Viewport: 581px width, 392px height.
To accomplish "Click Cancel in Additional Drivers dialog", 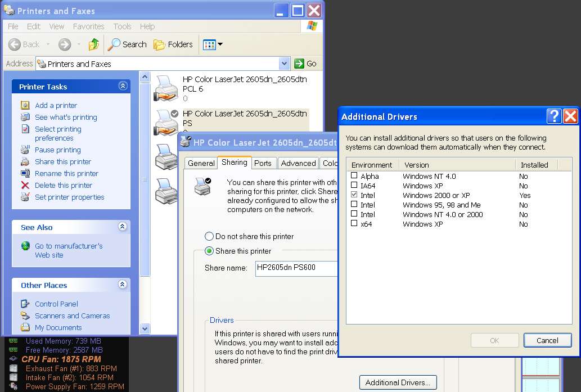I will point(547,340).
